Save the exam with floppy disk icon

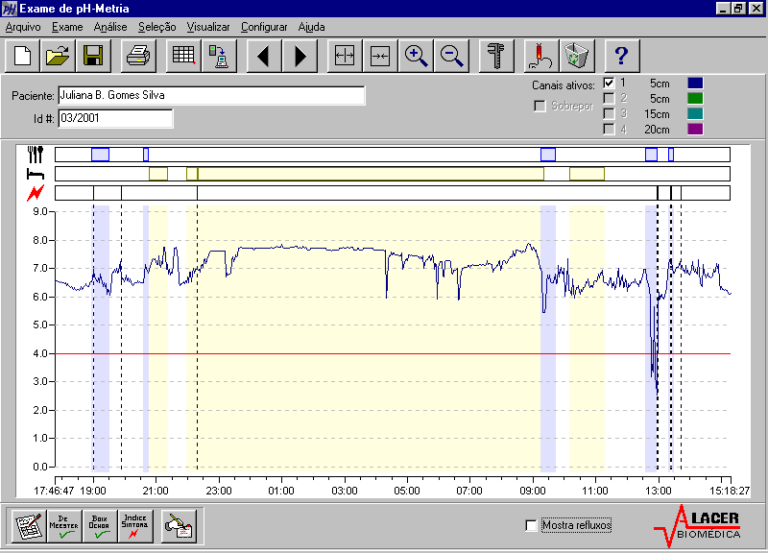coord(93,56)
